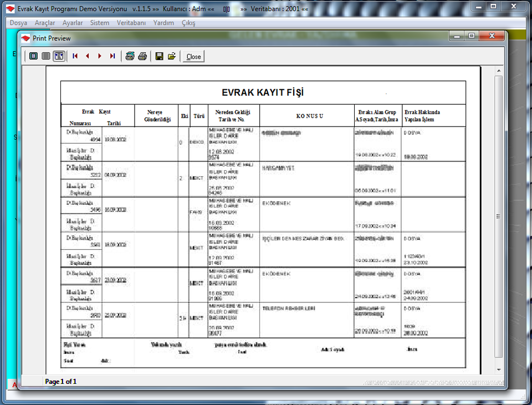Click the Evrak Kayıt Programı title bar icon
532x405 pixels.
(11, 8)
